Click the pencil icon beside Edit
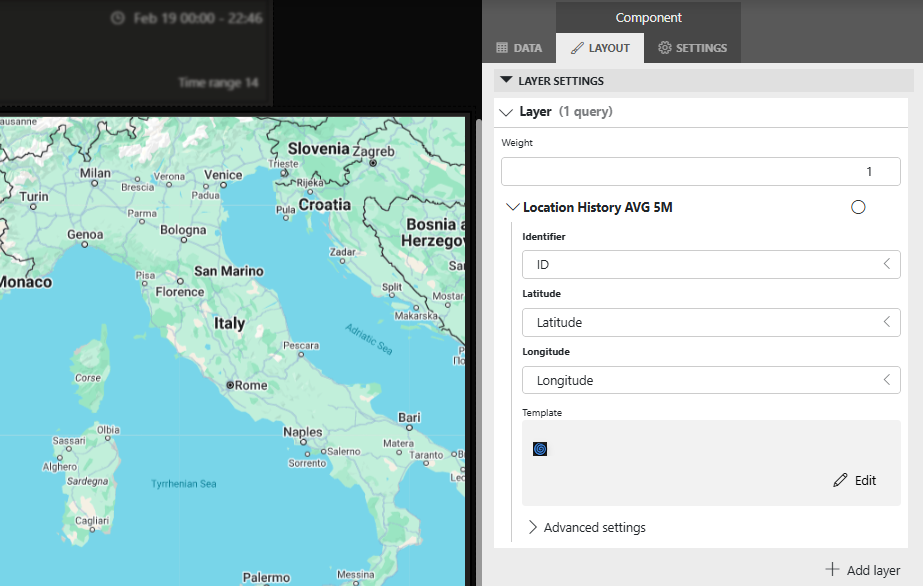The height and width of the screenshot is (586, 923). click(840, 480)
